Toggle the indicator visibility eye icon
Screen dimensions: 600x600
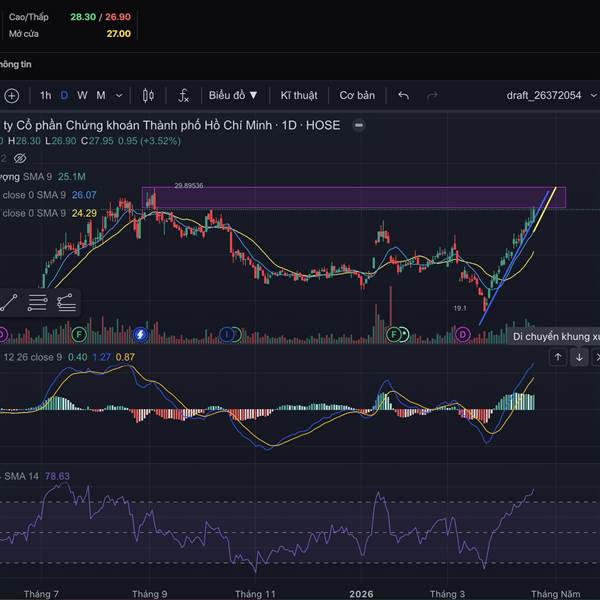pyautogui.click(x=19, y=158)
